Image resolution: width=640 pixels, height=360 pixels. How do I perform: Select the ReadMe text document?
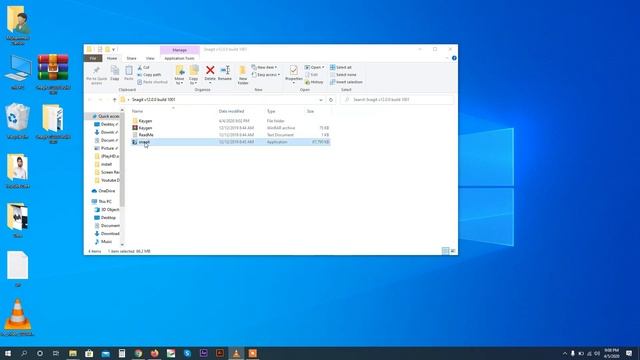tap(230, 135)
